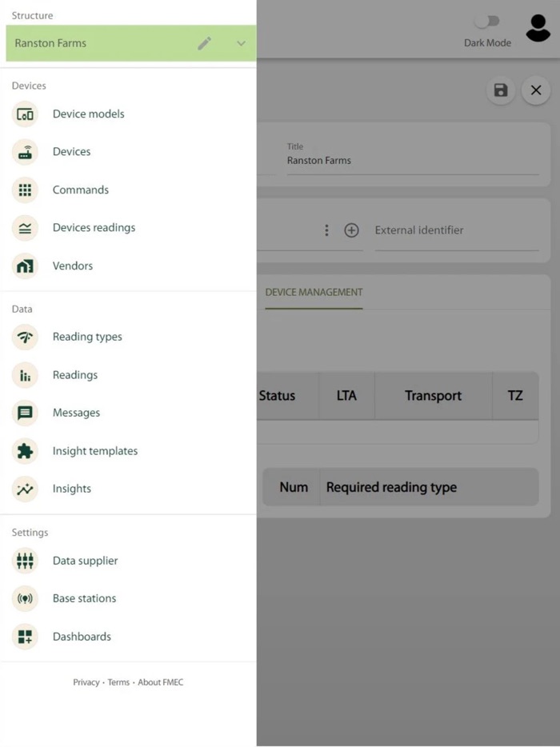Select the Vendors icon
The width and height of the screenshot is (560, 747).
(25, 266)
